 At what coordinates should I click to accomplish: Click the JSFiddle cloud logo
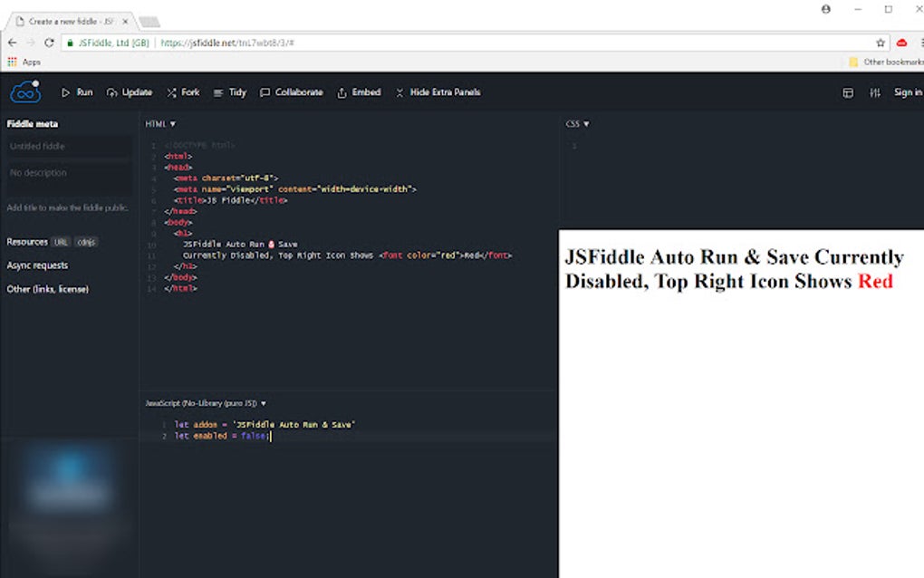25,92
